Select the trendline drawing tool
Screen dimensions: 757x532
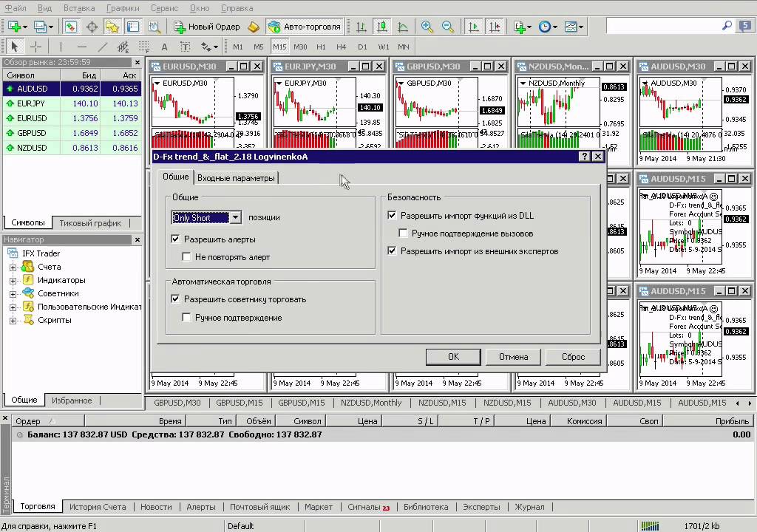pyautogui.click(x=102, y=47)
